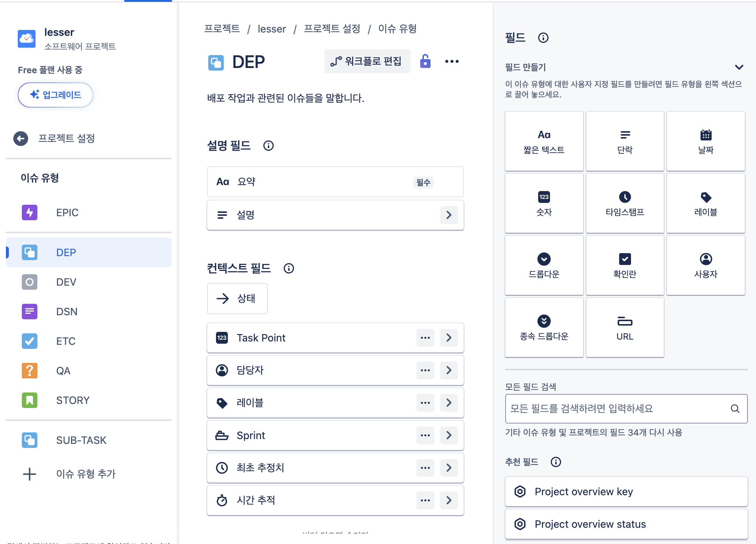Image resolution: width=756 pixels, height=544 pixels.
Task: Open the DEP more options menu
Action: click(x=452, y=61)
